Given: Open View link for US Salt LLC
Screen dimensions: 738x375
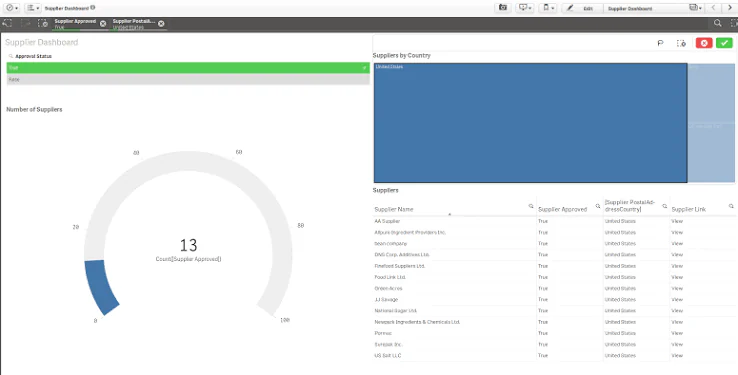Looking at the screenshot, I should pos(677,356).
